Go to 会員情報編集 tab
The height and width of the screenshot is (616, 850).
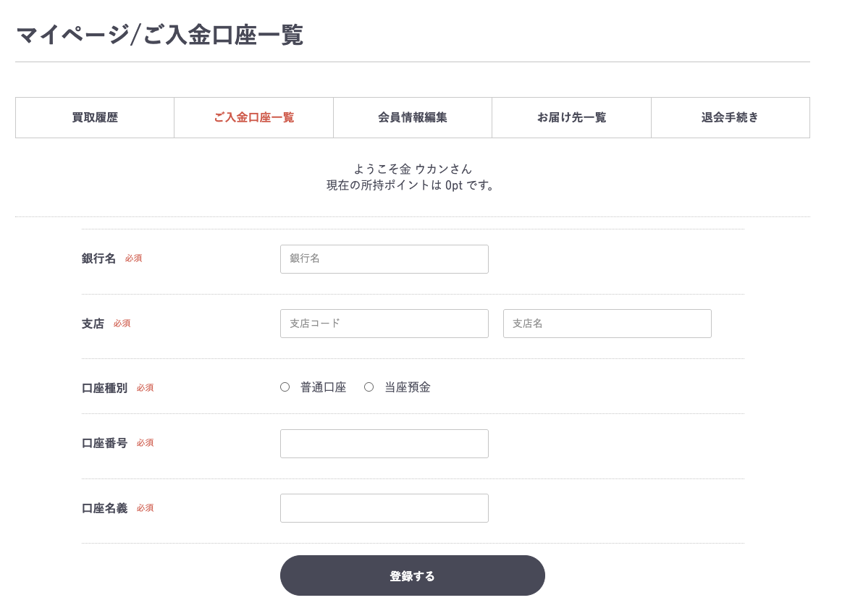[413, 117]
